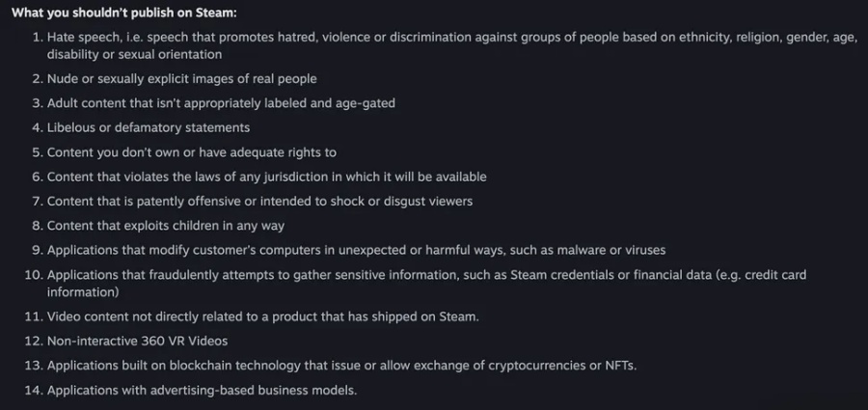Click the list number 14 marker
This screenshot has width=868, height=410.
[x=33, y=390]
